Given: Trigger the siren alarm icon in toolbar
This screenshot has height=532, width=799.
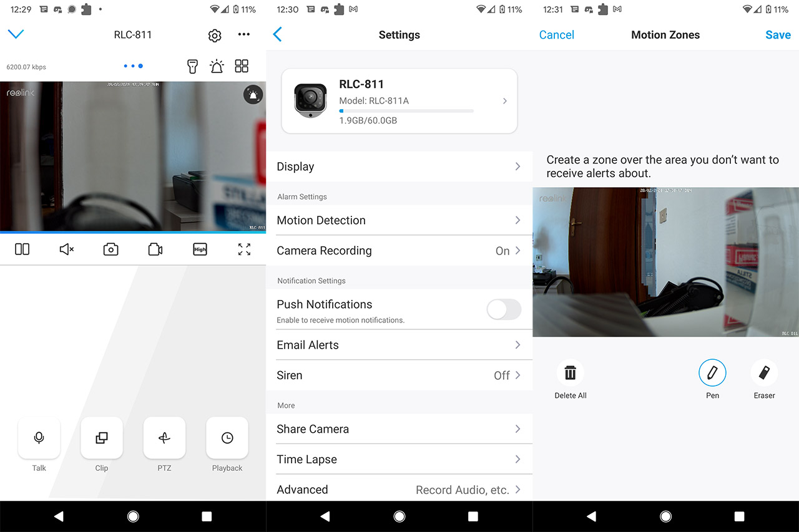Looking at the screenshot, I should pyautogui.click(x=217, y=66).
